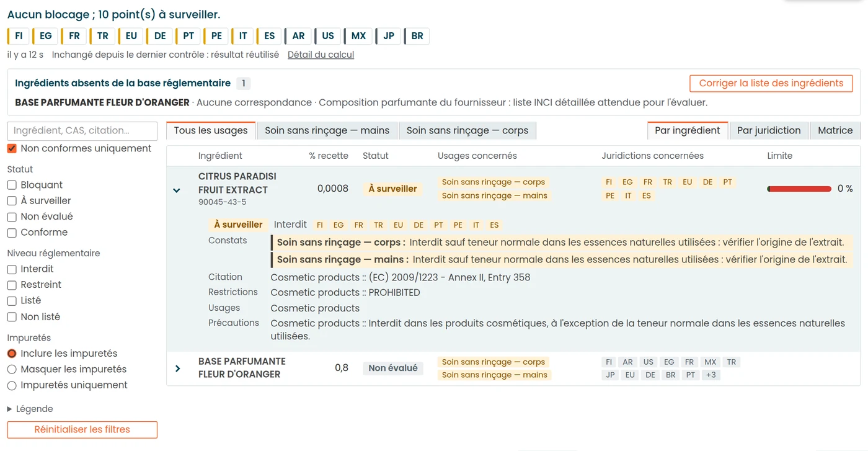Click the Ingrédient column header
868x451 pixels.
(220, 156)
